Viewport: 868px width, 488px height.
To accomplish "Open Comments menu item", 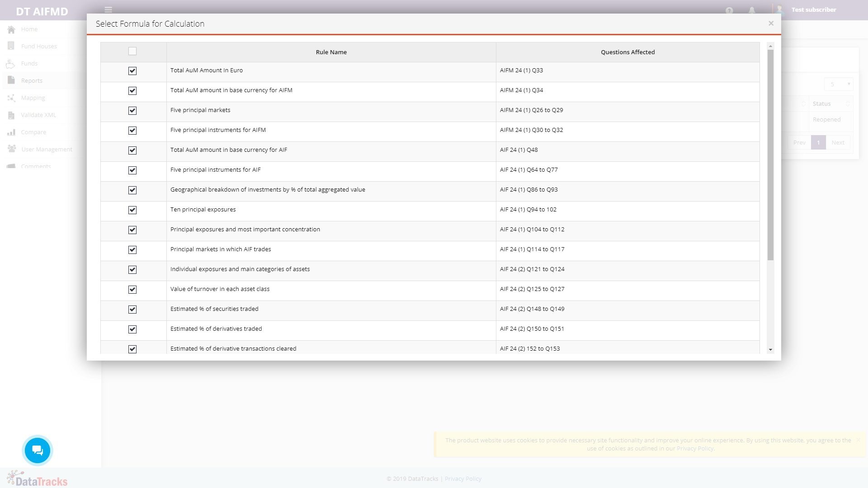I will pyautogui.click(x=36, y=166).
